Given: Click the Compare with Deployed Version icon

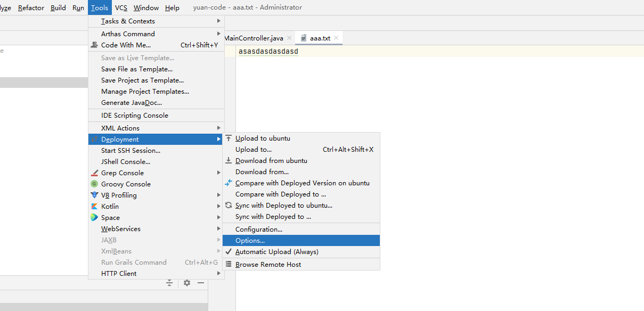Looking at the screenshot, I should pyautogui.click(x=229, y=183).
